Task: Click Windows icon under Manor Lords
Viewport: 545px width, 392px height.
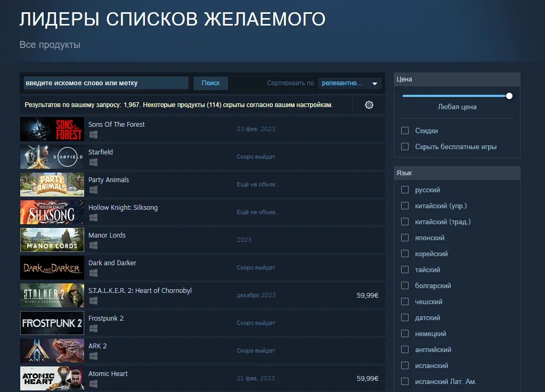Action: [x=93, y=246]
